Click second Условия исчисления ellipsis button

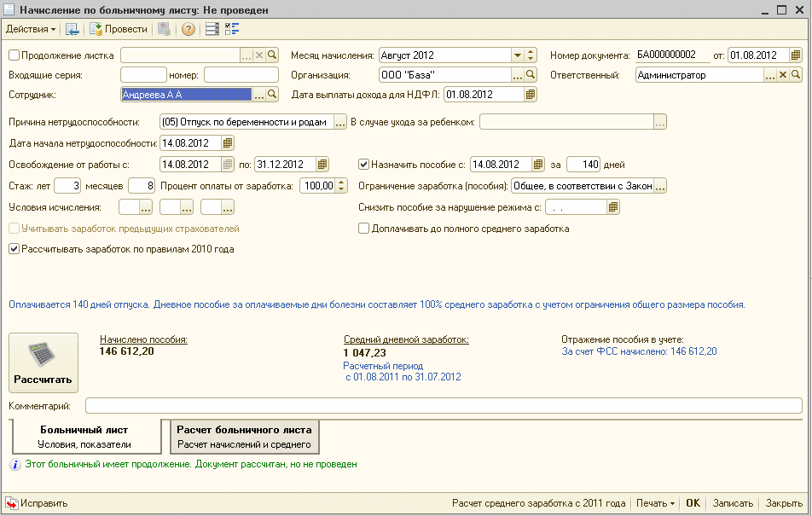pyautogui.click(x=187, y=207)
